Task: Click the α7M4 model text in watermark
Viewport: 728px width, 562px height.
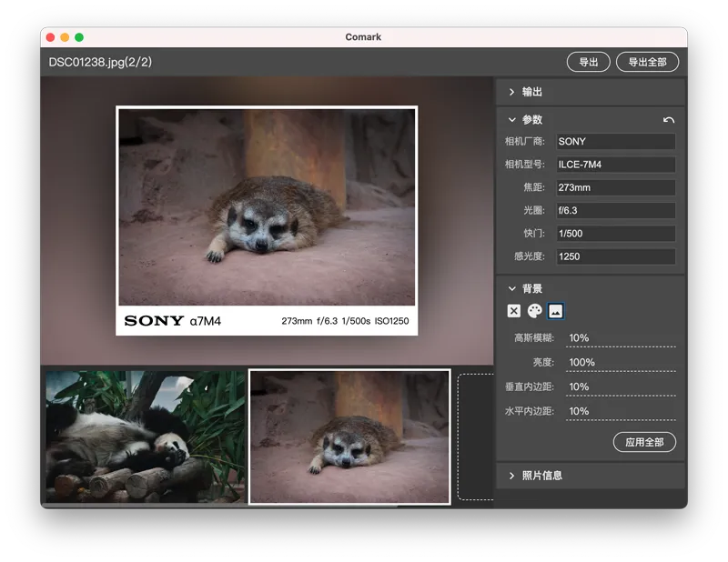Action: pyautogui.click(x=206, y=321)
